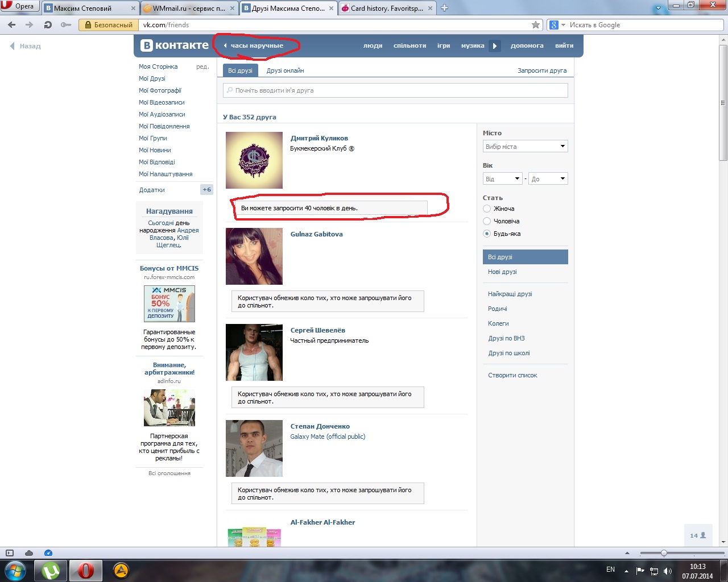
Task: Open музика in the top menu
Action: coord(473,46)
